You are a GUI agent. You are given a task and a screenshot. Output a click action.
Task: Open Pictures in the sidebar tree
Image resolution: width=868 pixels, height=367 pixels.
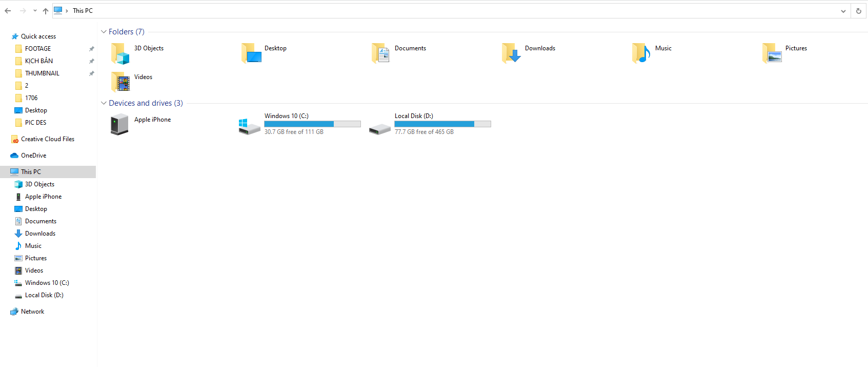pyautogui.click(x=36, y=258)
